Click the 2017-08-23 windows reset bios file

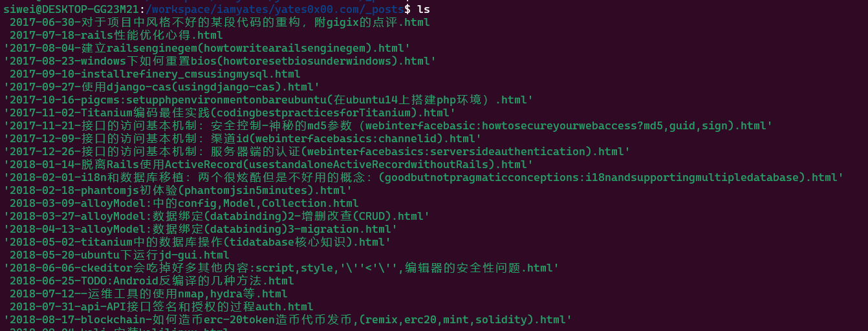click(220, 61)
